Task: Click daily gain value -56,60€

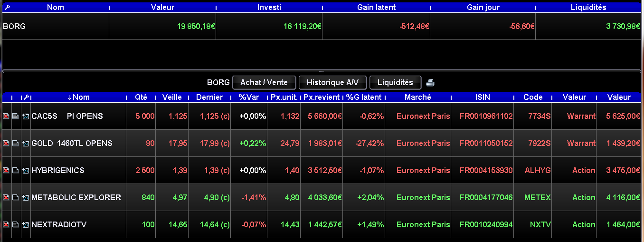Action: [522, 27]
